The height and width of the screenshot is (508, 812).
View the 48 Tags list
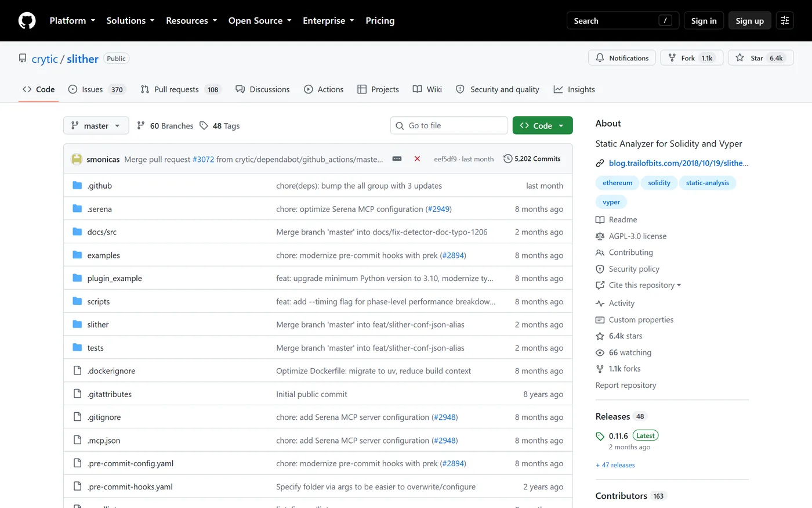219,126
